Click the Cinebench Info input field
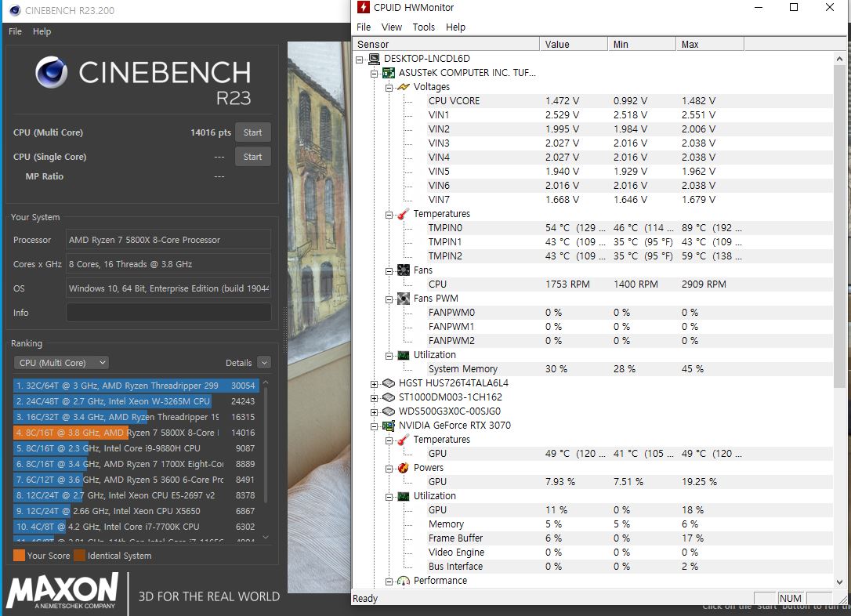 point(168,313)
